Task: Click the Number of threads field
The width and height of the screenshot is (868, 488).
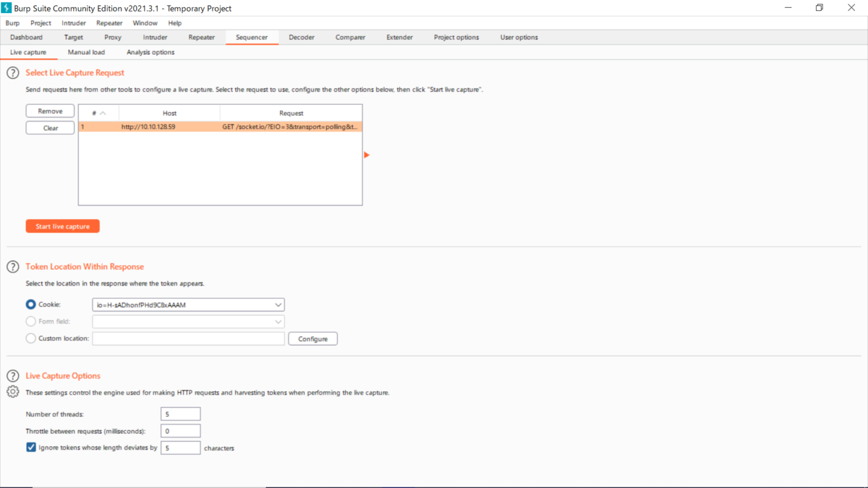Action: (180, 414)
